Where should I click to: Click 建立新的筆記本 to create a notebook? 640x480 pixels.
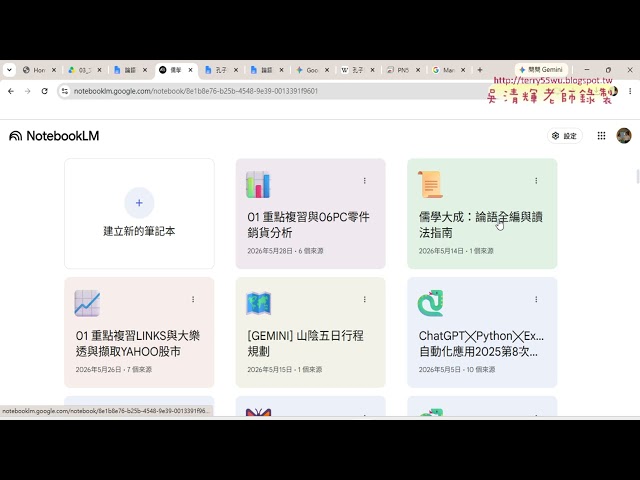pyautogui.click(x=139, y=231)
